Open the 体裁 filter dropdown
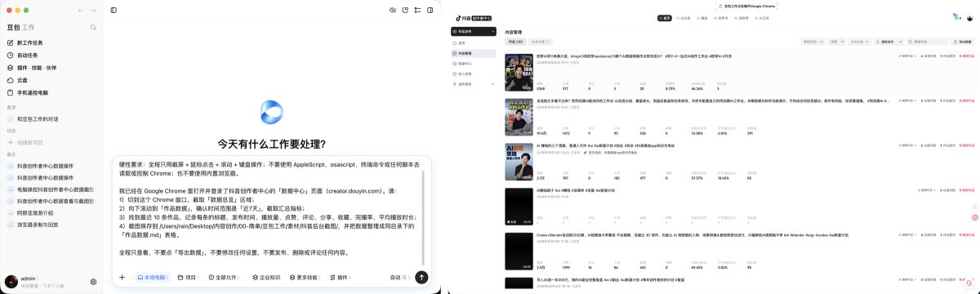The height and width of the screenshot is (294, 980). pyautogui.click(x=837, y=41)
